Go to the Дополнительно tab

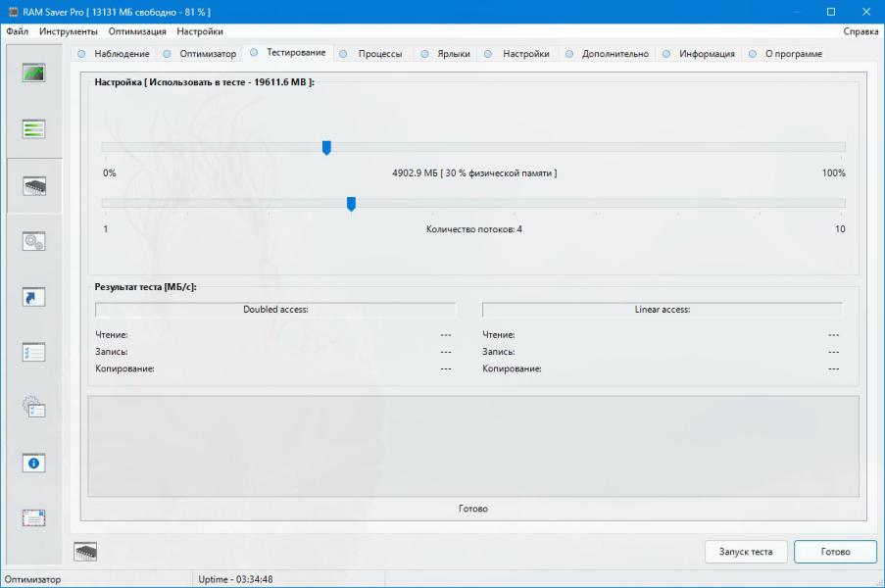[615, 54]
